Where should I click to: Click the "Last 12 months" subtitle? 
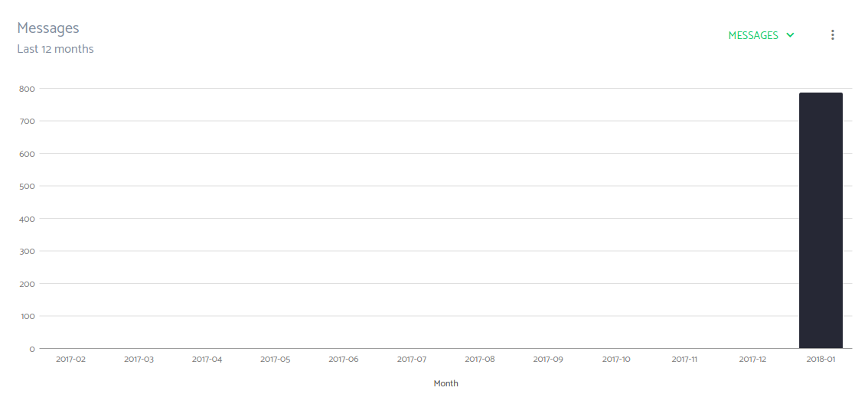pyautogui.click(x=55, y=49)
